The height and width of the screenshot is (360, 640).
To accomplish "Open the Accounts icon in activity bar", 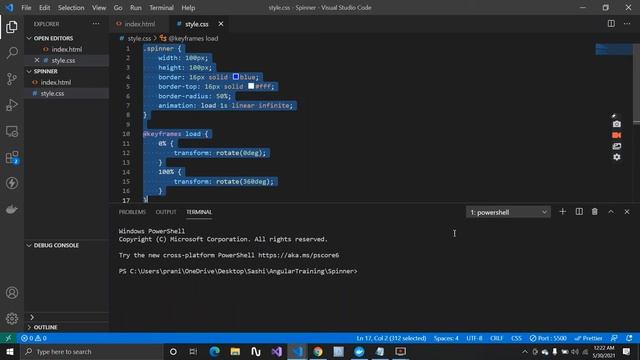I will [12, 293].
